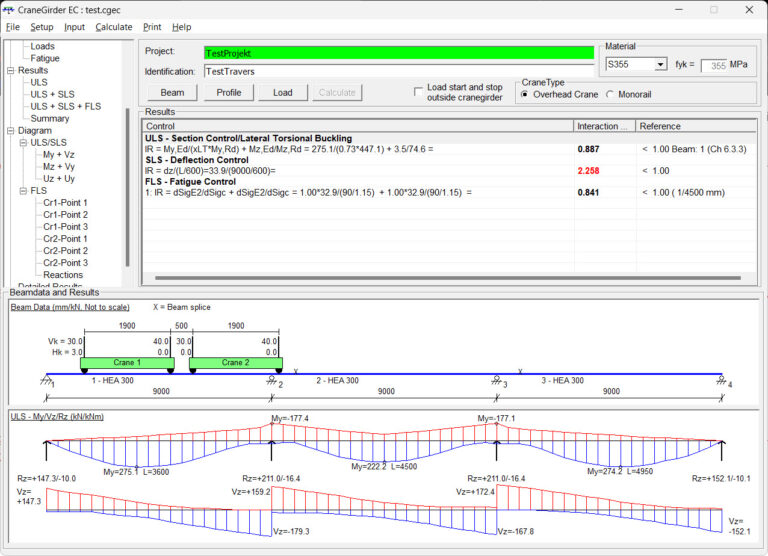Select Cr2-Point 1 in the tree

65,239
